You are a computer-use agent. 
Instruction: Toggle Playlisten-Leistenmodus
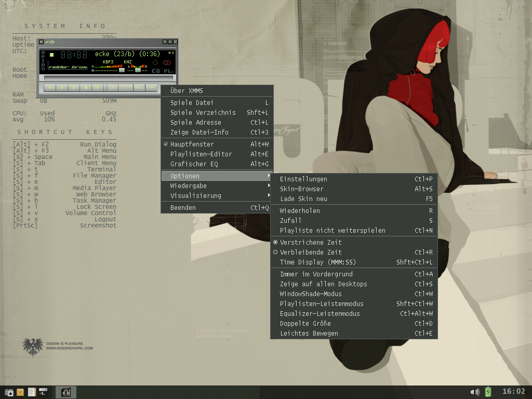354,303
